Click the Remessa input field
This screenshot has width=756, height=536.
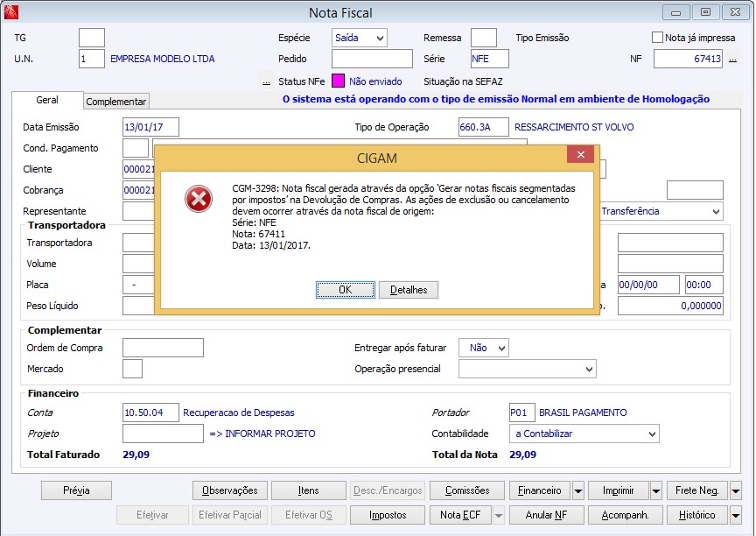click(484, 38)
